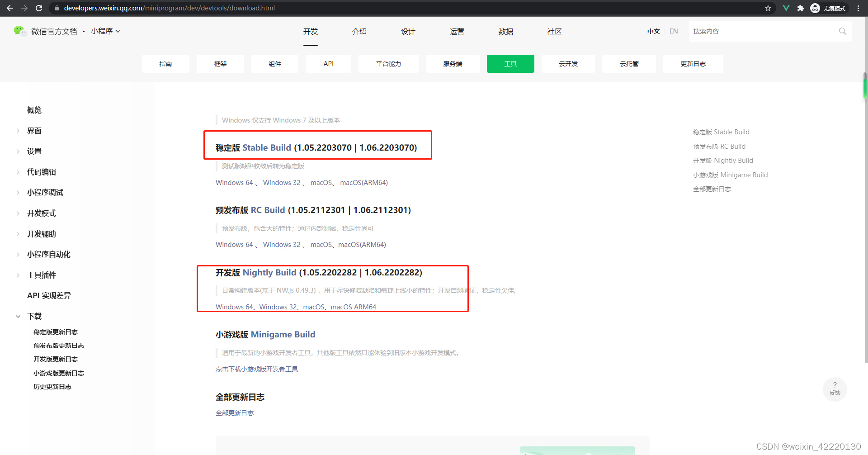Viewport: 868px width, 455px height.
Task: Click the WeChat logo icon
Action: coord(20,31)
